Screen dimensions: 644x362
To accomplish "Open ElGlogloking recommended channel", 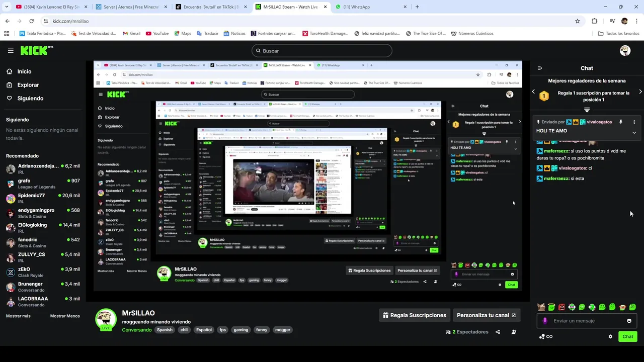I will (x=43, y=228).
